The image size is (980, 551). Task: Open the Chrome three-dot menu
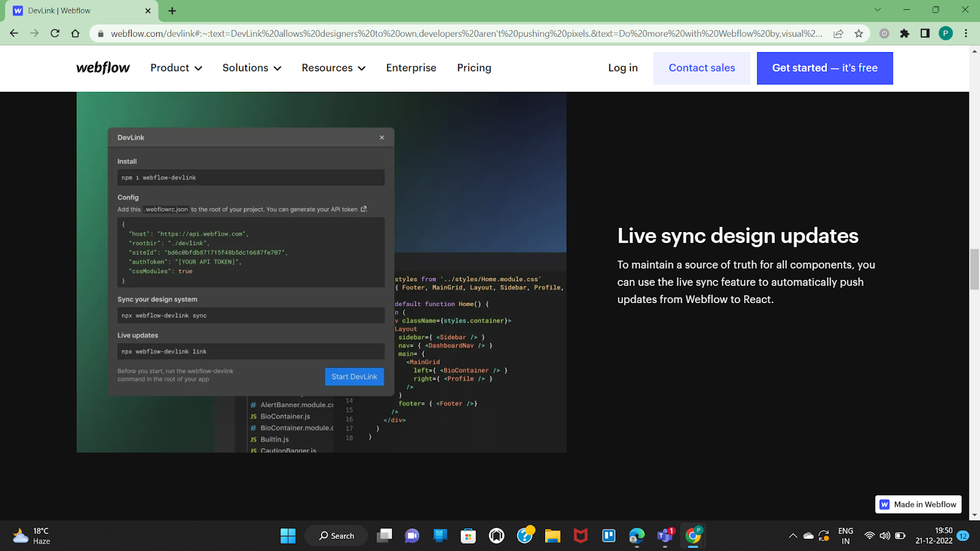[966, 34]
